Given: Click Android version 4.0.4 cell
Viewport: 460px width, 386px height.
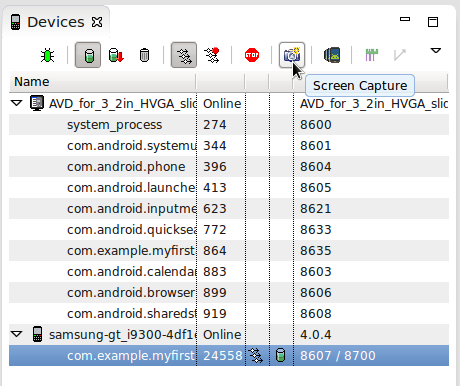Looking at the screenshot, I should click(316, 335).
